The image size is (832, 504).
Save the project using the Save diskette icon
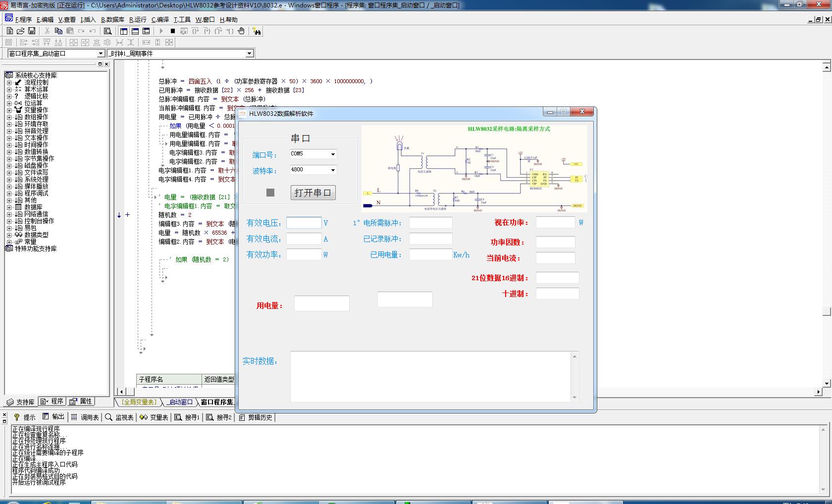(32, 31)
